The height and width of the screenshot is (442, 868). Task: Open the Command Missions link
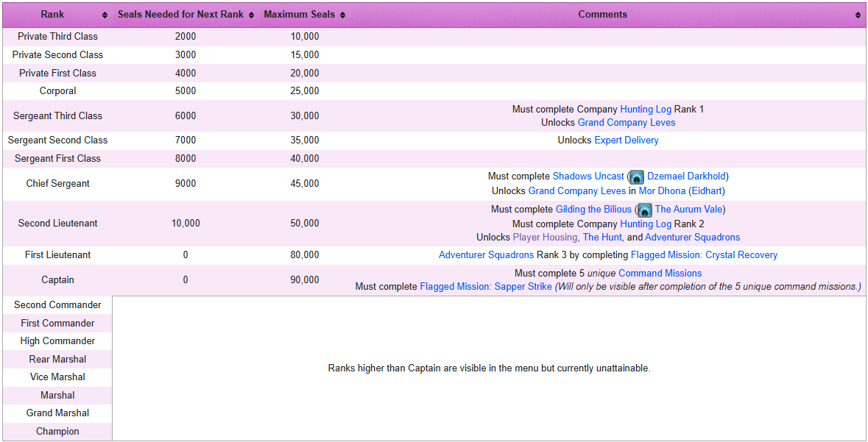tap(660, 274)
